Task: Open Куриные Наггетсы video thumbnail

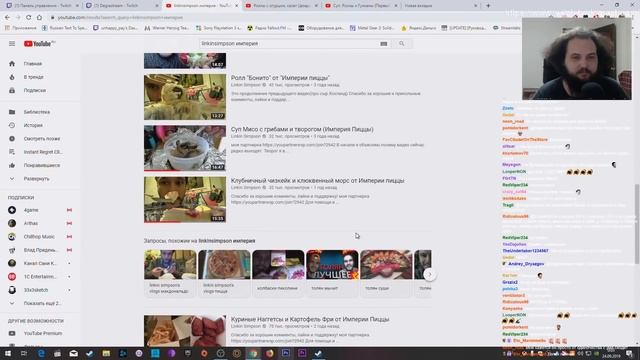Action: pyautogui.click(x=185, y=331)
